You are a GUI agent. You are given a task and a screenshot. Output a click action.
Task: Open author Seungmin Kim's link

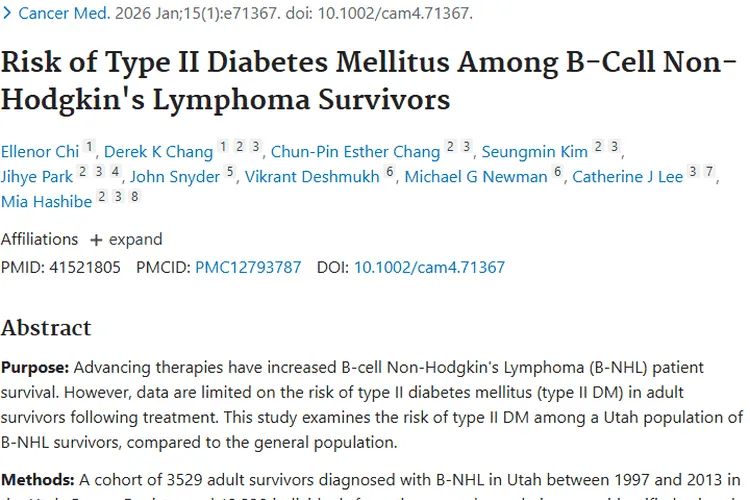click(x=534, y=152)
